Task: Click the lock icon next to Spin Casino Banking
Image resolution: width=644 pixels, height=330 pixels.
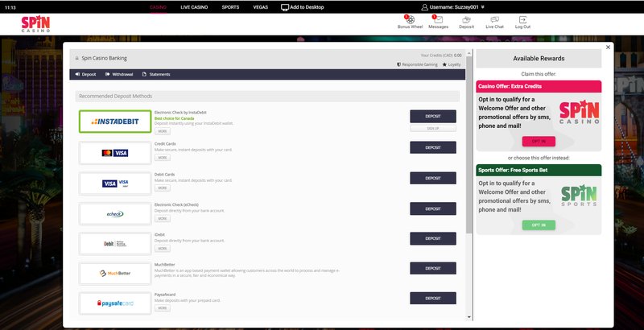Action: [x=76, y=58]
